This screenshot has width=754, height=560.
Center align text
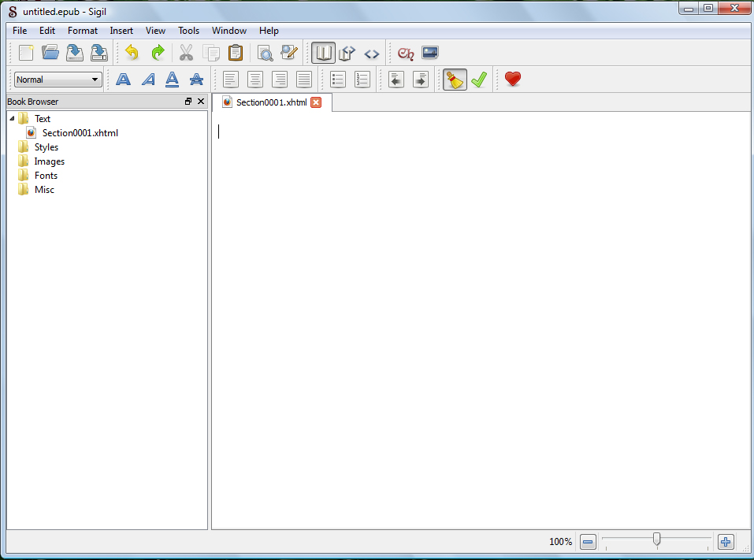[x=254, y=80]
